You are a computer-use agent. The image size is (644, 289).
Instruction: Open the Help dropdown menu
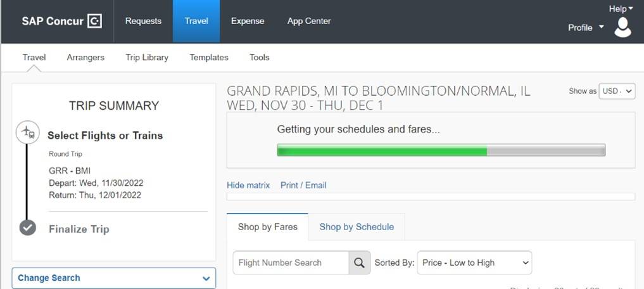(x=621, y=9)
